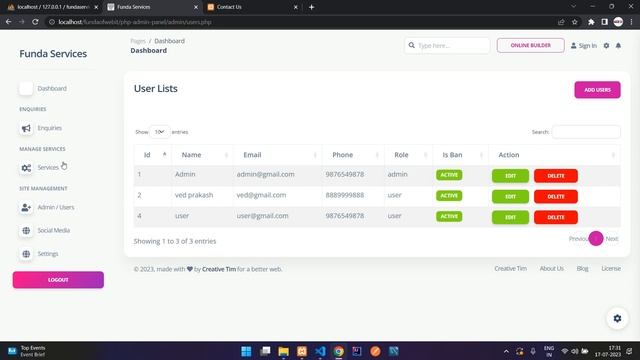Sort the table by Email column
Viewport: 640px width, 360px height.
(x=277, y=155)
